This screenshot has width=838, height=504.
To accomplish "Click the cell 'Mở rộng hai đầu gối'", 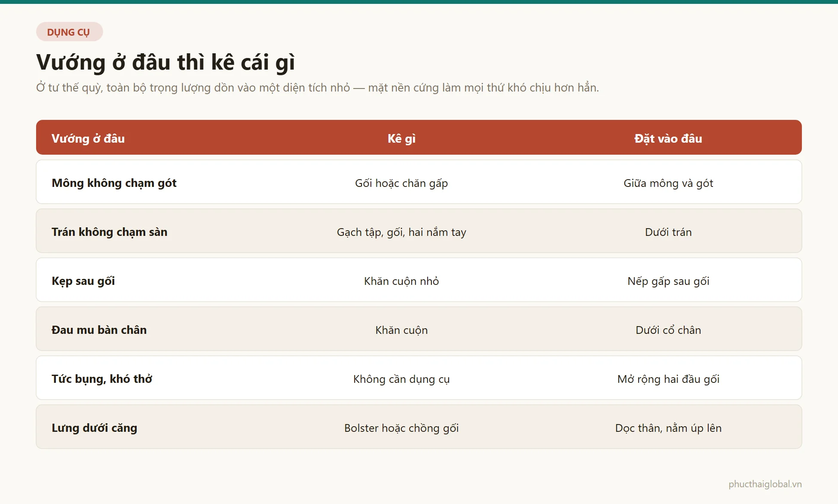I will coord(668,379).
